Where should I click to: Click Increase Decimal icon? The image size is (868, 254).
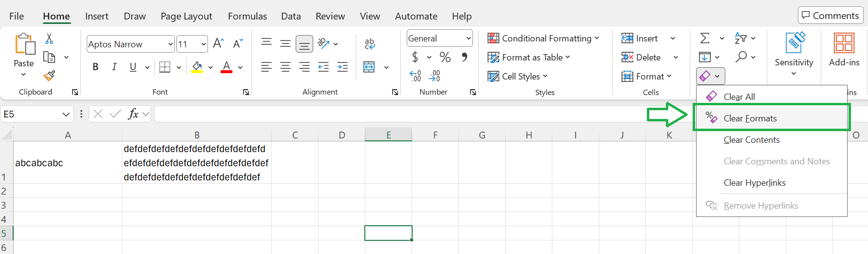415,76
